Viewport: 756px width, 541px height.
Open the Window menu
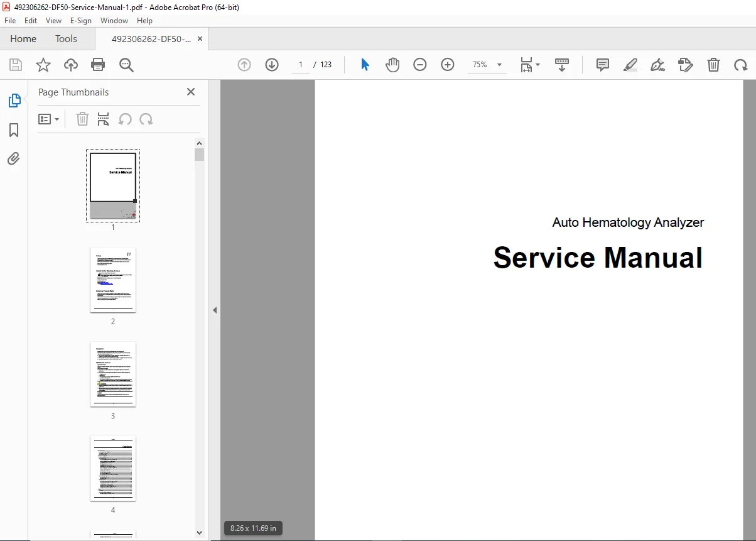tap(114, 21)
